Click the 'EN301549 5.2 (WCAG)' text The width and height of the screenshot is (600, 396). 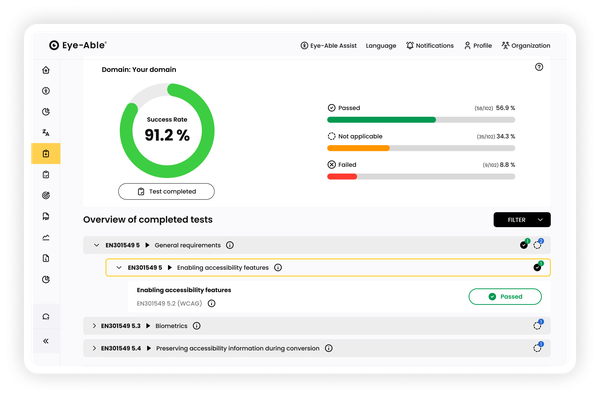(x=170, y=303)
